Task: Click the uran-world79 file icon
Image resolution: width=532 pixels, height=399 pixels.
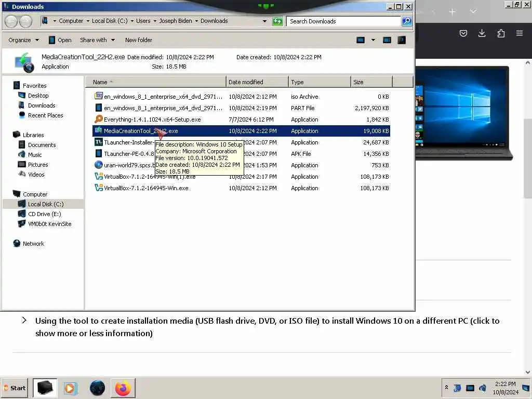Action: pyautogui.click(x=98, y=165)
